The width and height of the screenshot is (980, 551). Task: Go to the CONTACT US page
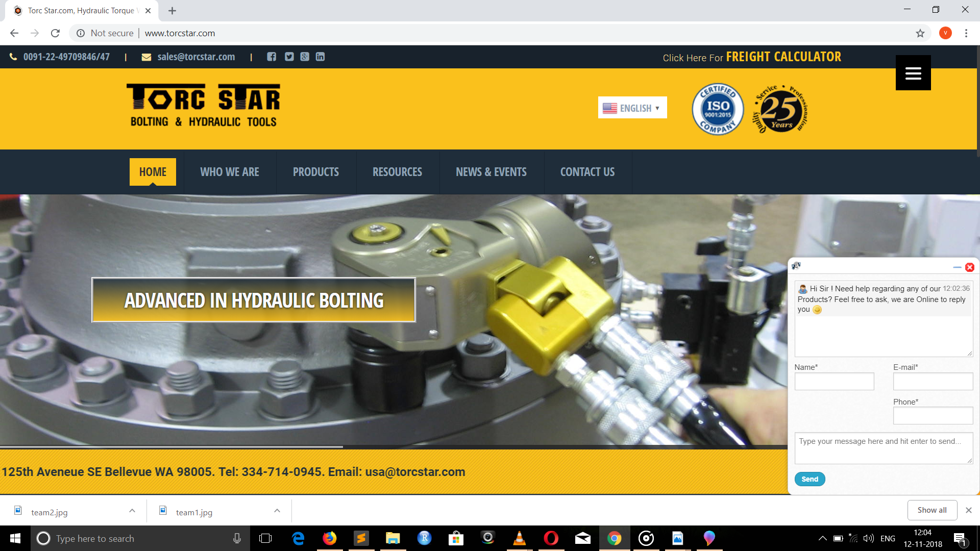587,172
